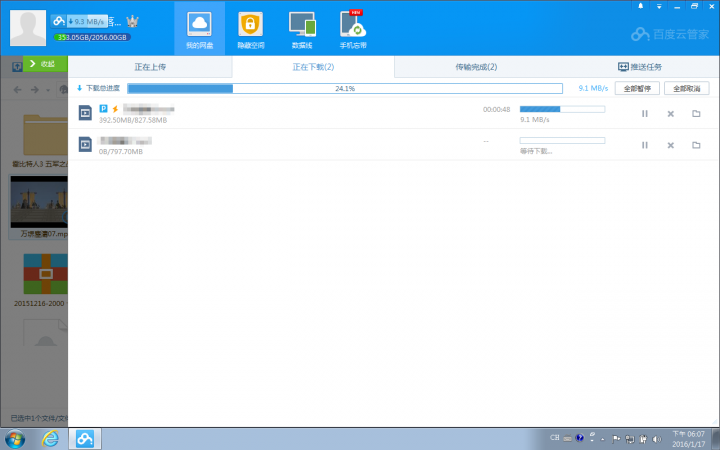Collapse the transfer panel with 收起 button
The width and height of the screenshot is (720, 450).
pos(45,64)
